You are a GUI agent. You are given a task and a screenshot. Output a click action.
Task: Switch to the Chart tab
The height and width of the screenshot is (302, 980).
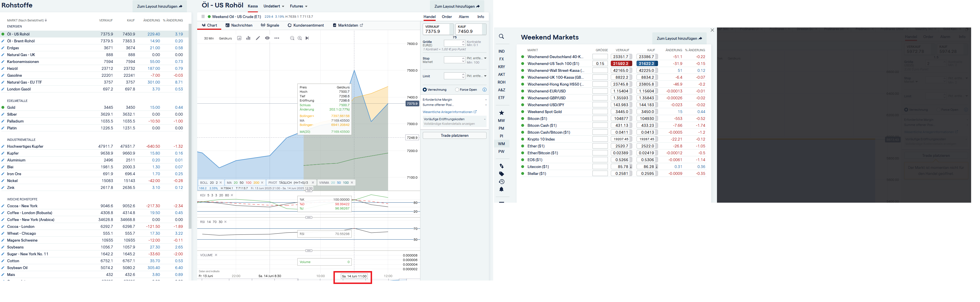pyautogui.click(x=210, y=25)
